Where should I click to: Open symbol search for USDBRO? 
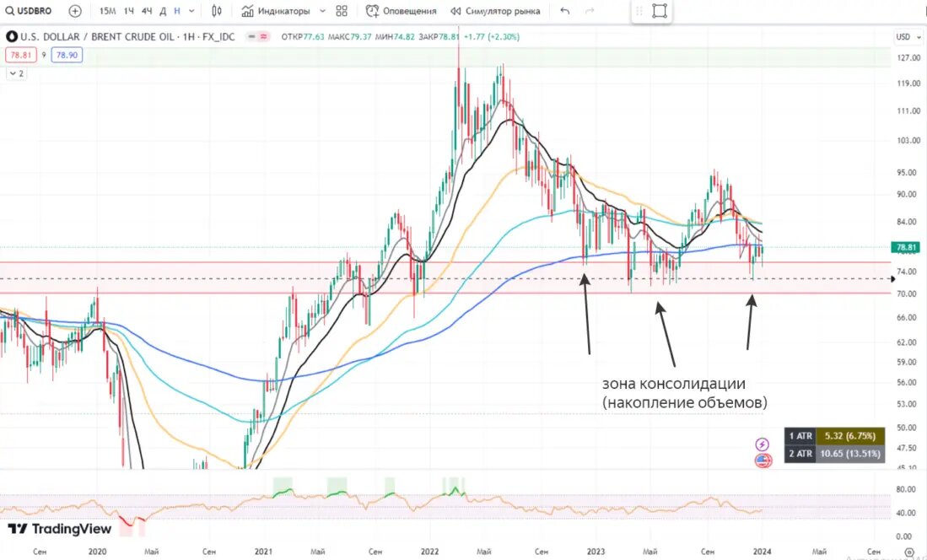click(x=29, y=11)
